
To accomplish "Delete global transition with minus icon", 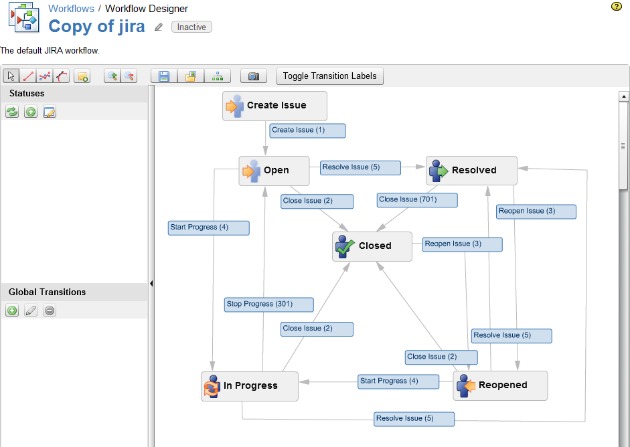I will pos(49,310).
